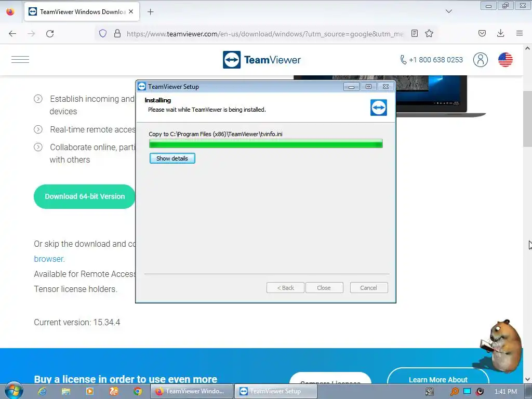Bookmark this page with the star icon
The image size is (532, 399).
pyautogui.click(x=429, y=33)
